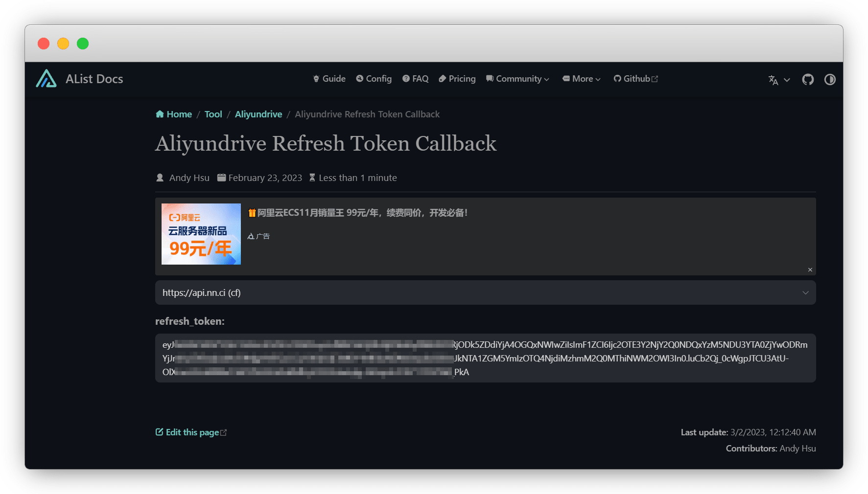
Task: Go to Aliyundrive breadcrumb
Action: 258,114
